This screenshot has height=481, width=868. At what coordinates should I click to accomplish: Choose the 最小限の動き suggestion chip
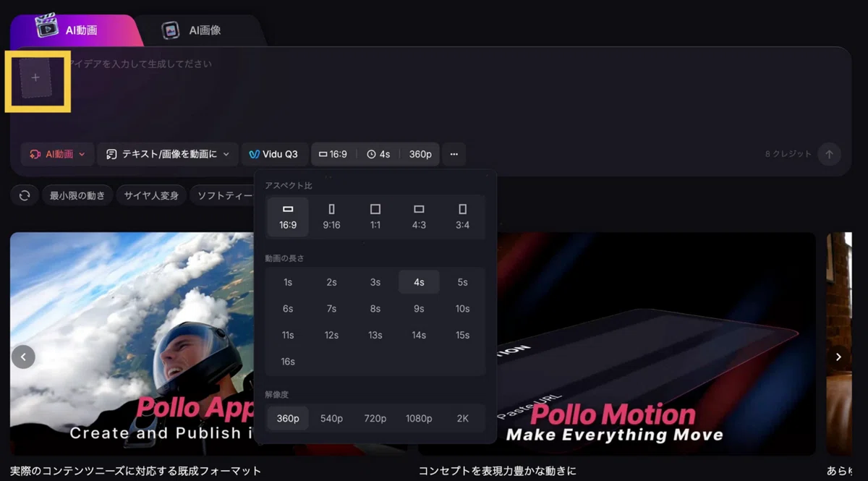tap(77, 195)
